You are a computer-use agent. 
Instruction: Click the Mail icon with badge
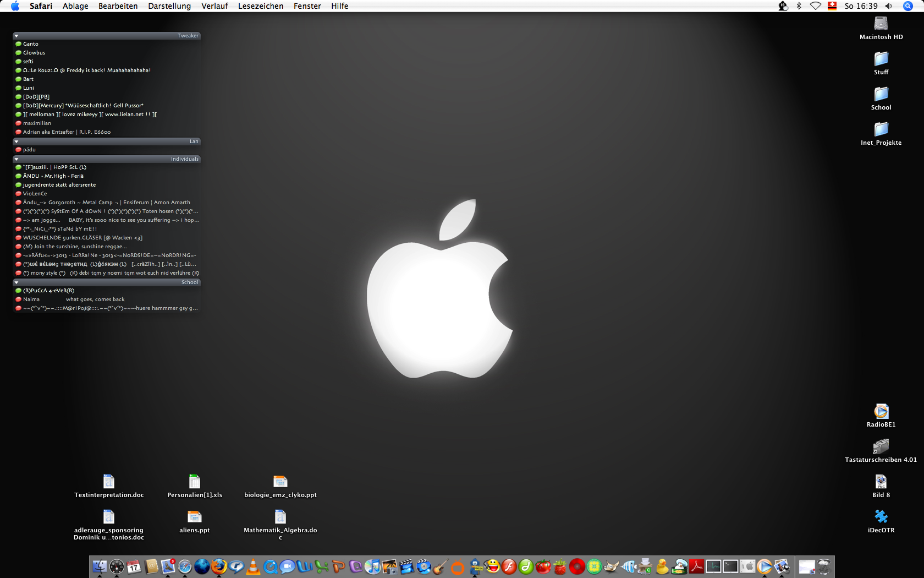click(x=168, y=566)
